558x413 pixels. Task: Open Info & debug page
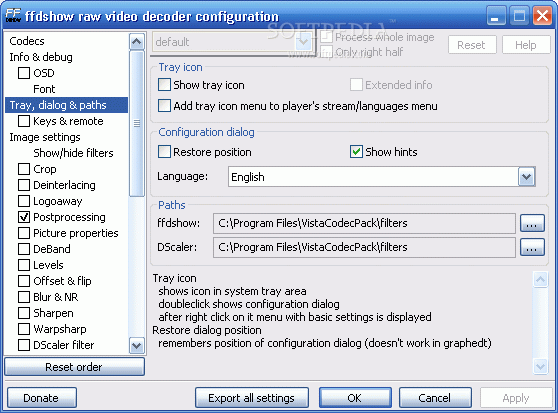point(41,57)
